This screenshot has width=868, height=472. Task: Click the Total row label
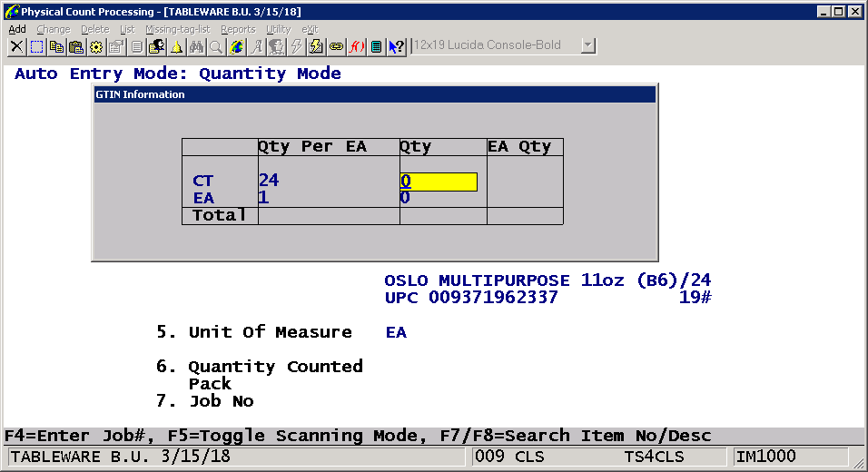click(x=219, y=215)
